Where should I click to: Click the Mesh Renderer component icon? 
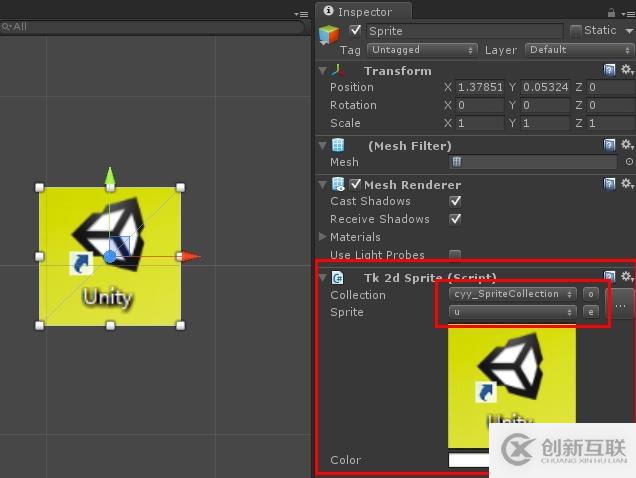pos(338,184)
